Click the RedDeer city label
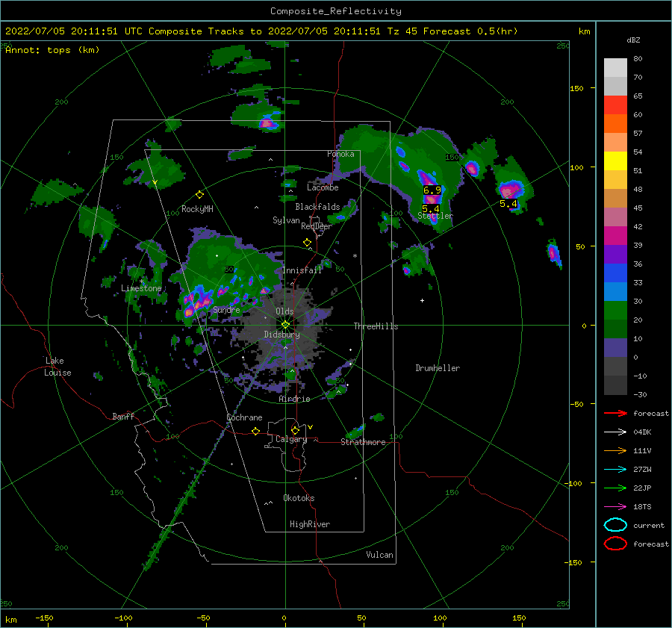 click(x=317, y=226)
